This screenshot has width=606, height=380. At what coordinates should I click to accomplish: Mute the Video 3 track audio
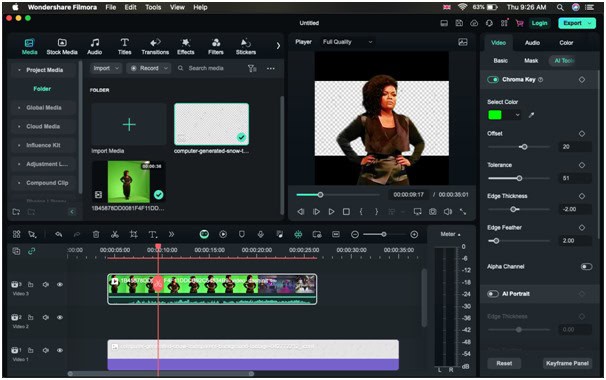[x=46, y=285]
